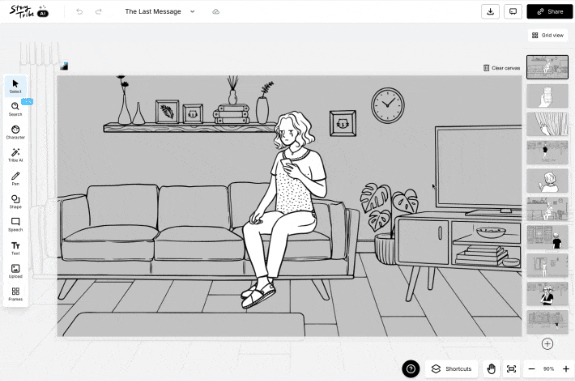
Task: Select the sixth frame thumbnail, figure on sofa
Action: pos(547,209)
